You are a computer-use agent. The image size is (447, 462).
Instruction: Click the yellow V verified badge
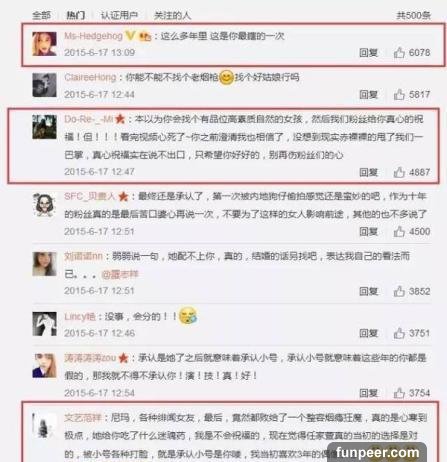[130, 36]
